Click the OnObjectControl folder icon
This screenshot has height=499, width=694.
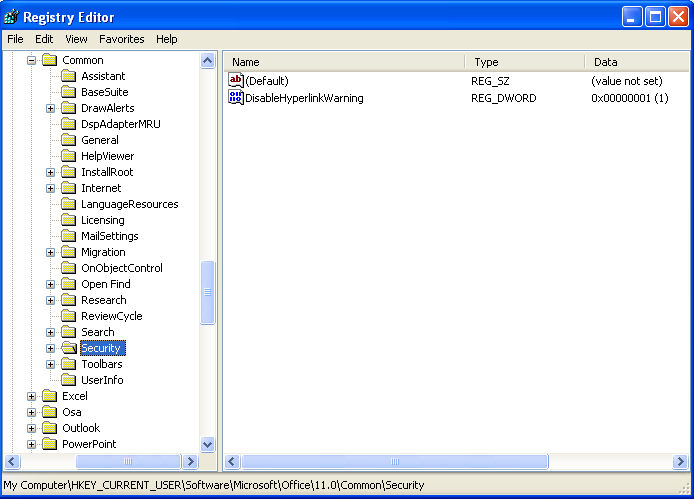[69, 268]
